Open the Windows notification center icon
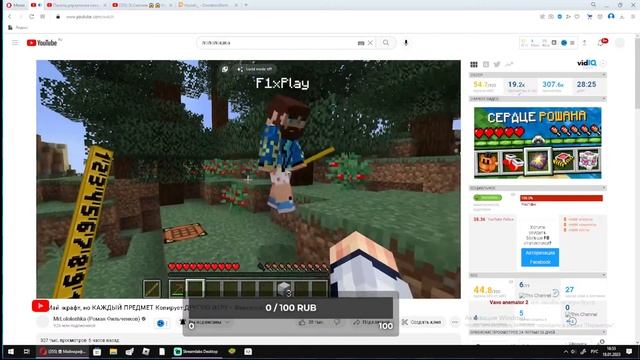The image size is (640, 360). (x=629, y=351)
